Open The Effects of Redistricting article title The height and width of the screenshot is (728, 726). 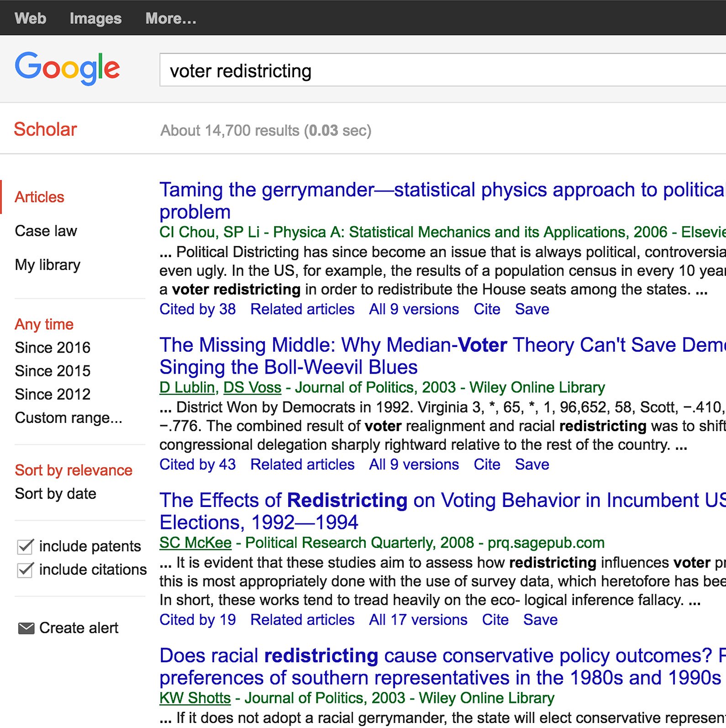[x=442, y=511]
